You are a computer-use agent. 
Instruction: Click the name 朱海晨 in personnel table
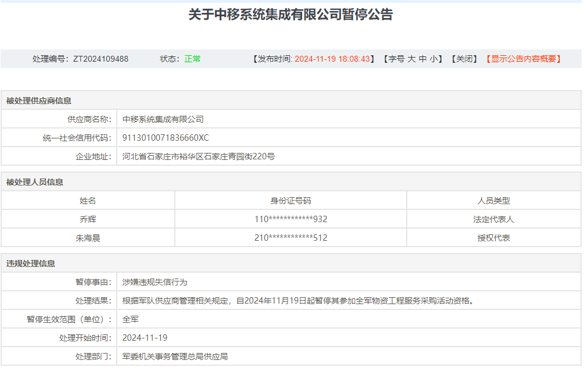coord(88,238)
